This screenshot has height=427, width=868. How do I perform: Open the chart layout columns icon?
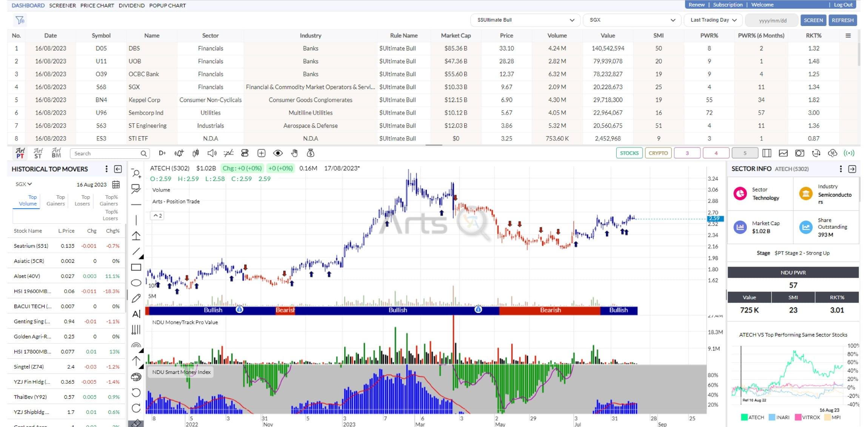tap(766, 153)
